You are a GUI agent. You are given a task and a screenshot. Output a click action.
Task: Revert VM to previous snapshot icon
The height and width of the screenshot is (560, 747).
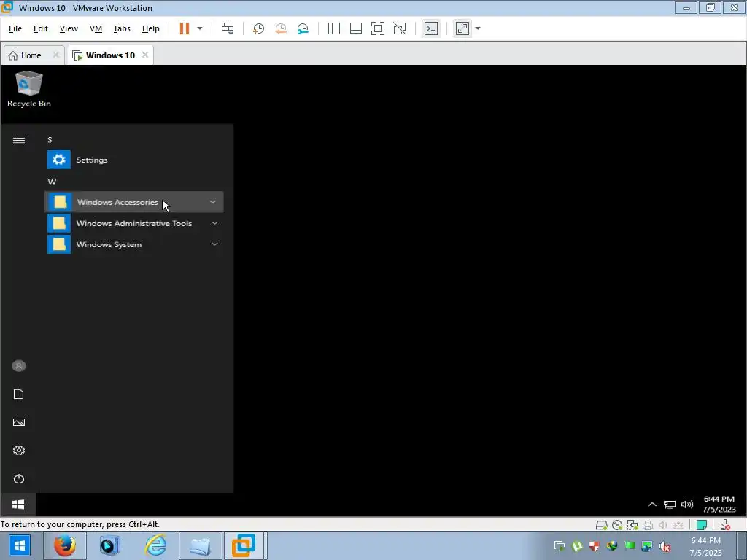(281, 28)
